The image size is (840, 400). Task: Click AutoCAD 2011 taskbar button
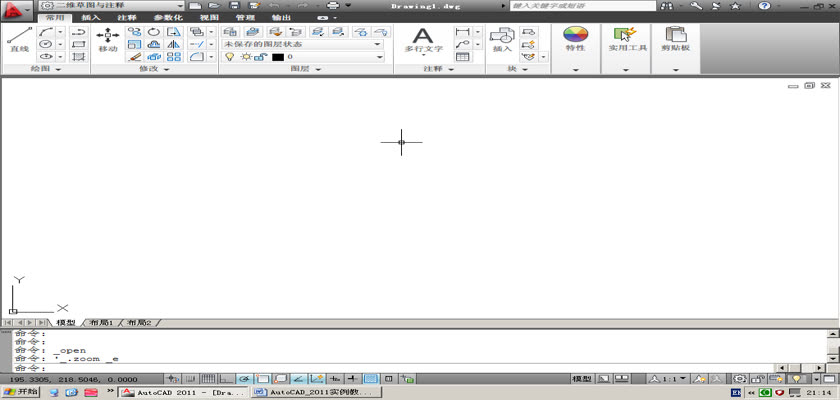click(x=184, y=393)
